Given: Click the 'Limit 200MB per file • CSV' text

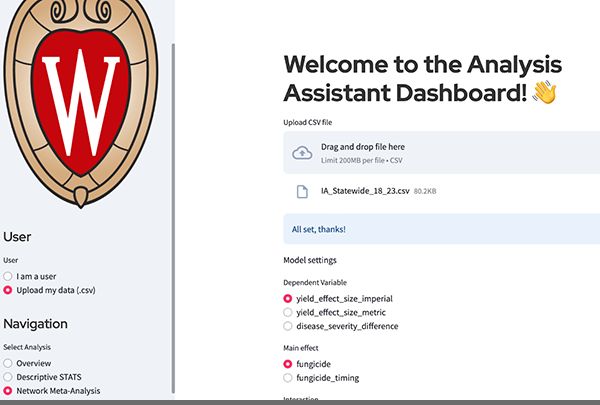Looking at the screenshot, I should (362, 160).
